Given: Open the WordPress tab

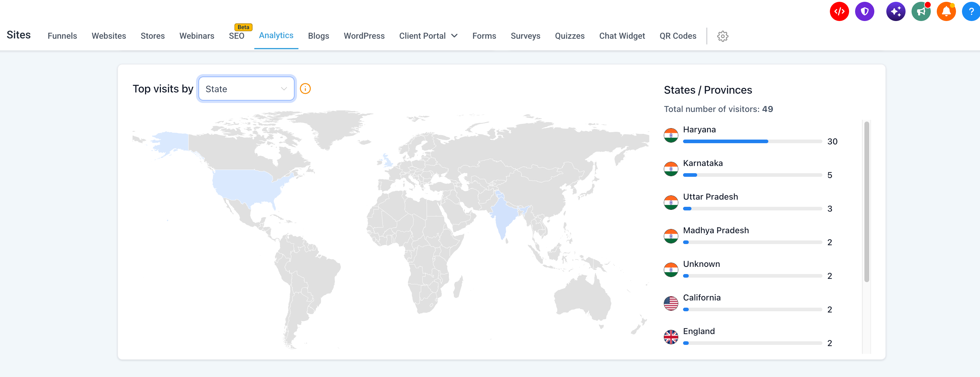Looking at the screenshot, I should click(364, 36).
